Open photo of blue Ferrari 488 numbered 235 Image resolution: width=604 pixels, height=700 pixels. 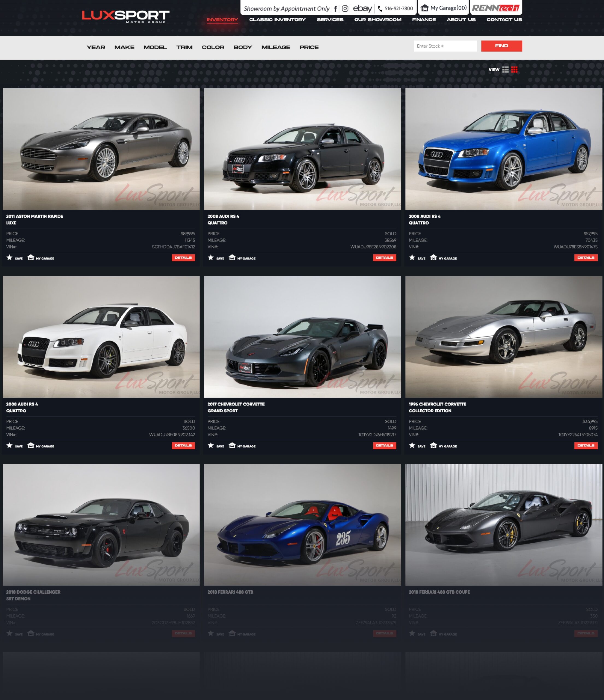pos(303,525)
